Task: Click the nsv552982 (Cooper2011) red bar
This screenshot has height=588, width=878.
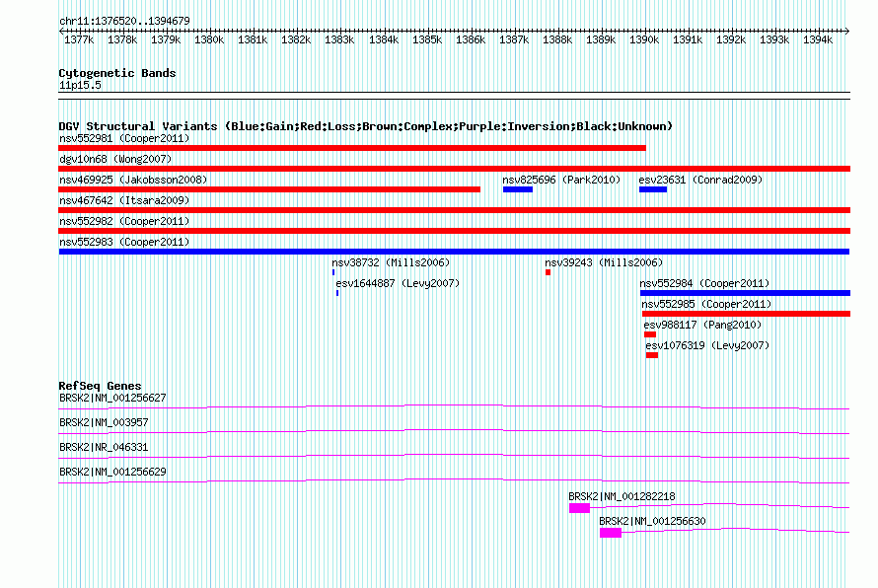Action: [454, 231]
